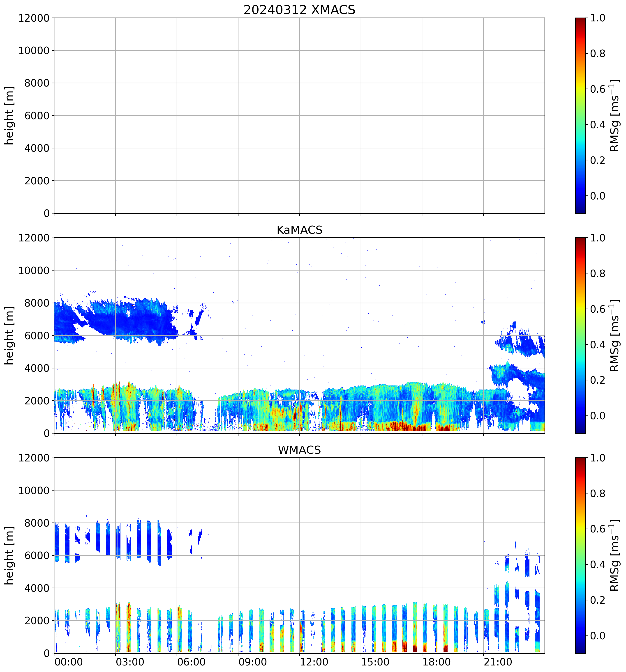Screen dimensions: 626x672
Task: Click the KaMACS panel 8000 height tick label
Action: 37,303
